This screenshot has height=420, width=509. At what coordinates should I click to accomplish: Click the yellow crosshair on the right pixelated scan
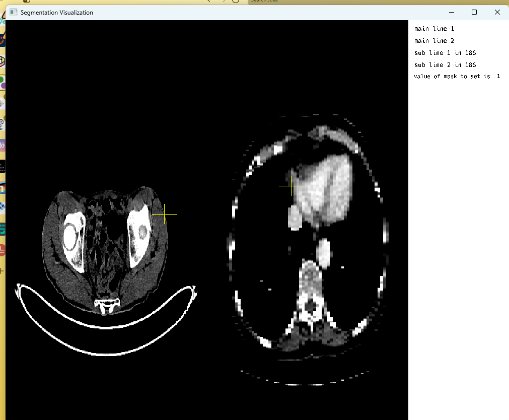(291, 186)
